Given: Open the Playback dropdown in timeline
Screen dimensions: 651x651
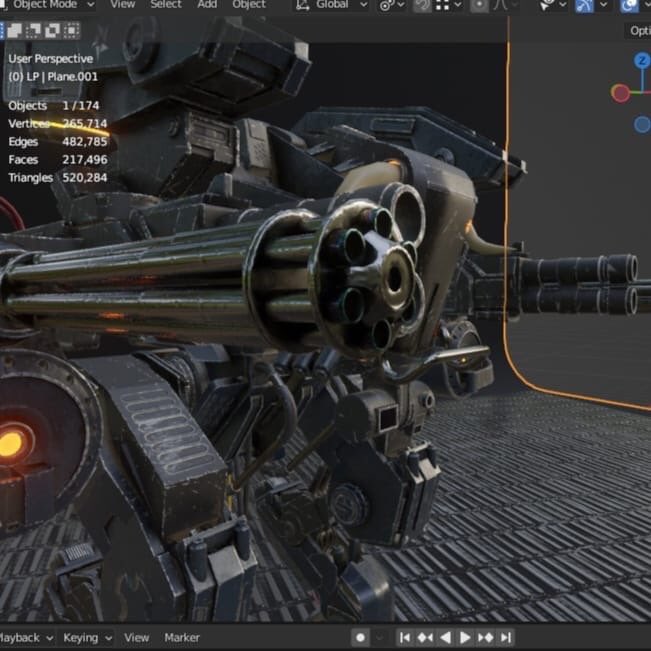Looking at the screenshot, I should coord(25,637).
